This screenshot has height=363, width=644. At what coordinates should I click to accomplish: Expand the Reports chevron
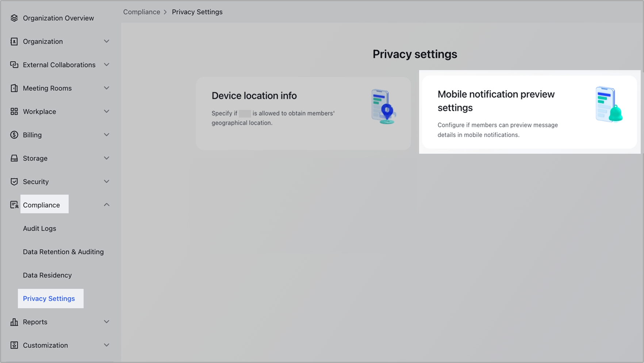pyautogui.click(x=107, y=322)
